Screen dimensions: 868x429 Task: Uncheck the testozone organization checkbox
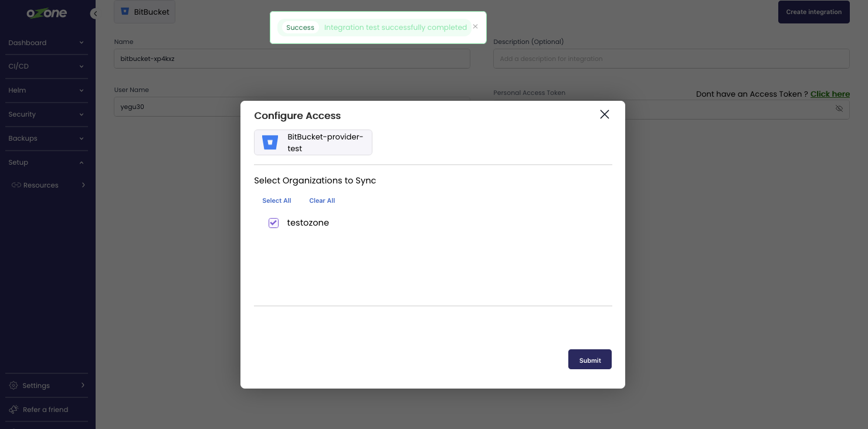pos(273,223)
